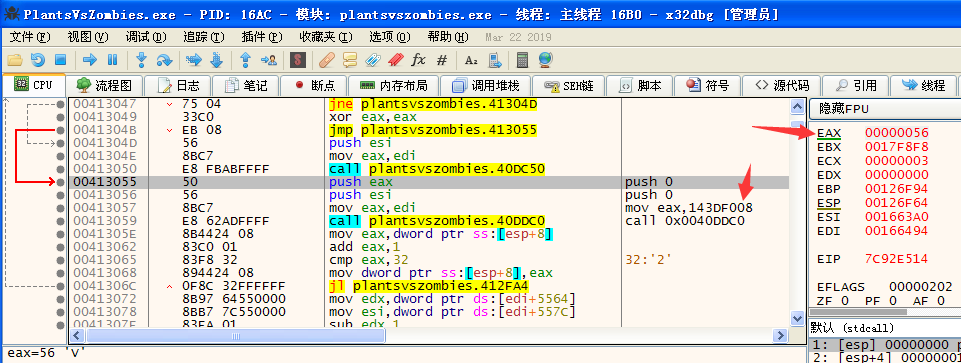The width and height of the screenshot is (961, 363).
Task: Switch to the 内存布局 tab
Action: pyautogui.click(x=393, y=85)
